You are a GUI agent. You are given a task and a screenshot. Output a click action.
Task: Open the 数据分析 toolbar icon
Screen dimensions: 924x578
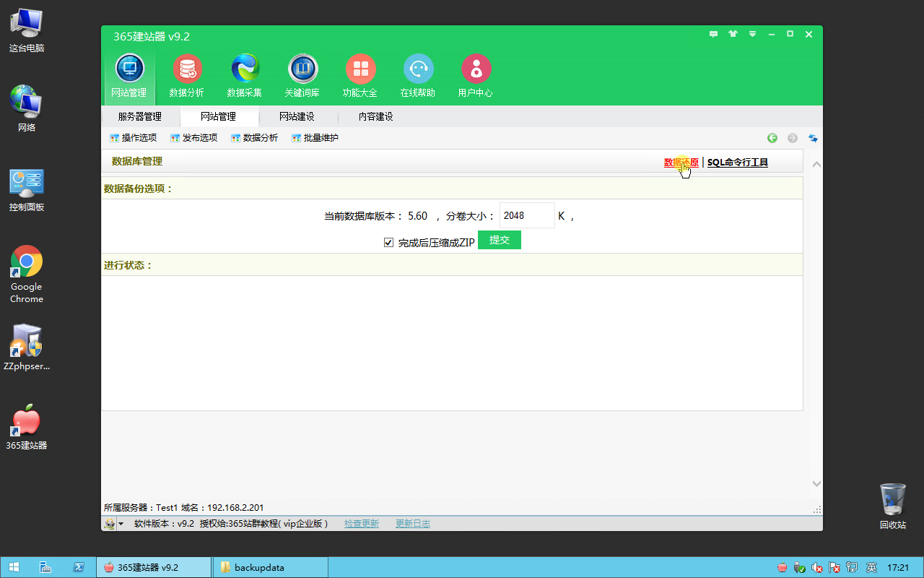187,76
